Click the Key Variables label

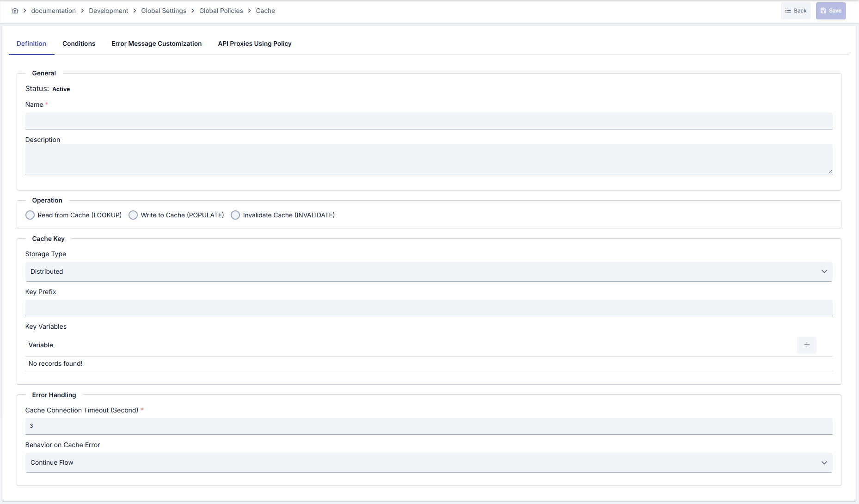[46, 326]
